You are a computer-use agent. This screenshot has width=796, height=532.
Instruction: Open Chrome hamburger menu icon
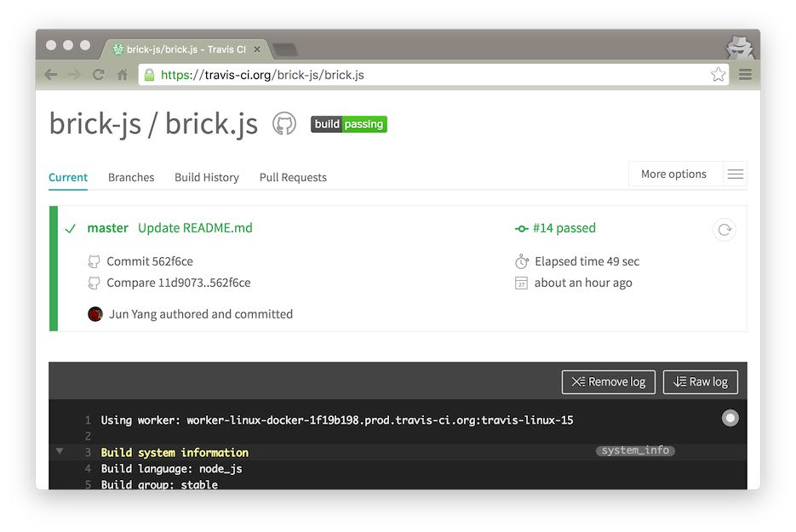pyautogui.click(x=745, y=75)
